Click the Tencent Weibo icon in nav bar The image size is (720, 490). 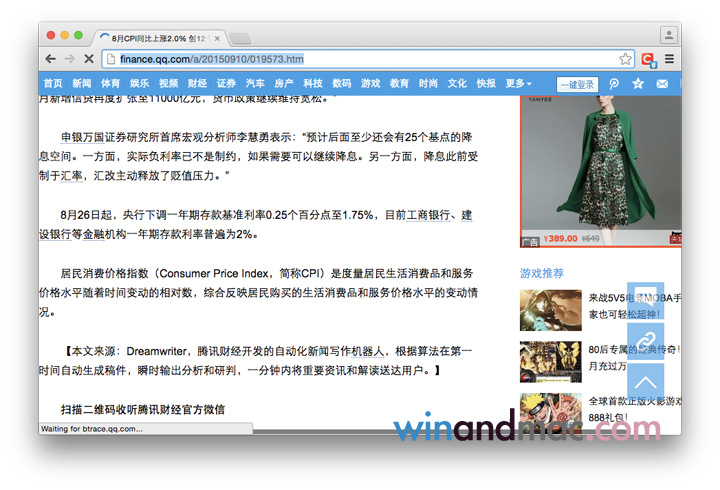pos(614,84)
